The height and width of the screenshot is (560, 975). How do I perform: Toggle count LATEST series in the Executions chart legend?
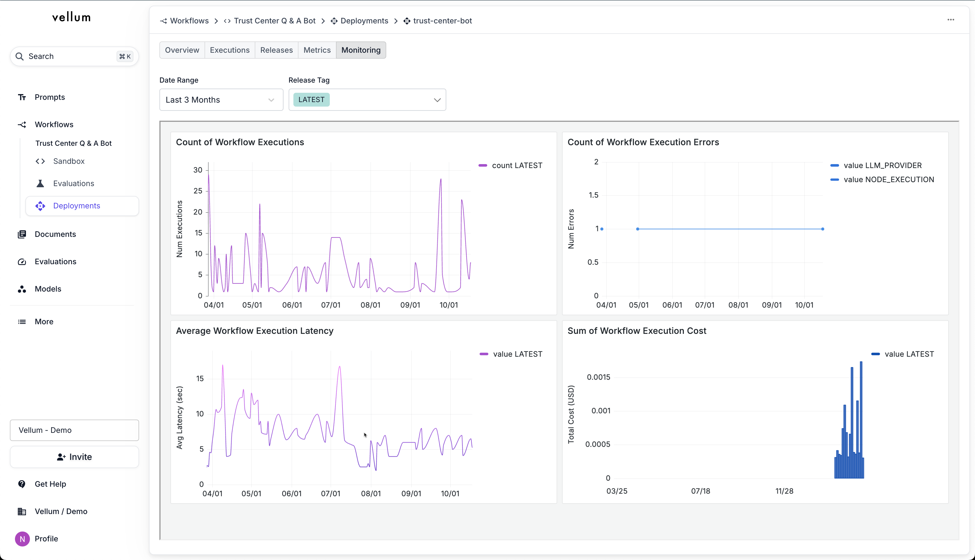click(x=510, y=166)
